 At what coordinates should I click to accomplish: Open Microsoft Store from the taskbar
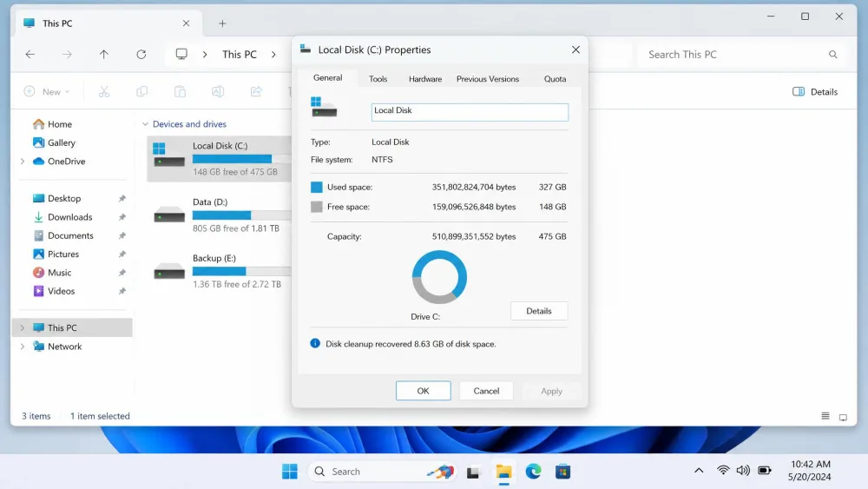click(x=563, y=472)
